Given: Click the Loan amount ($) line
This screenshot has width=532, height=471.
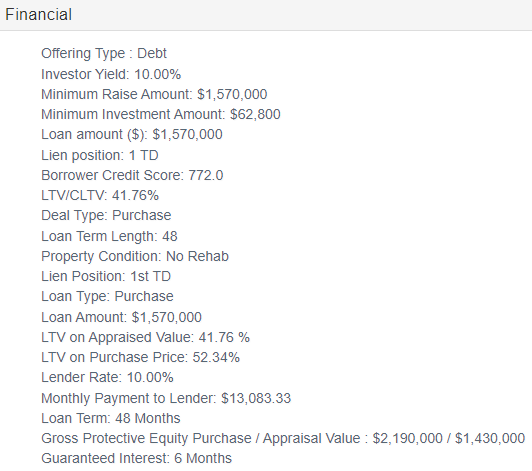Looking at the screenshot, I should tap(132, 134).
